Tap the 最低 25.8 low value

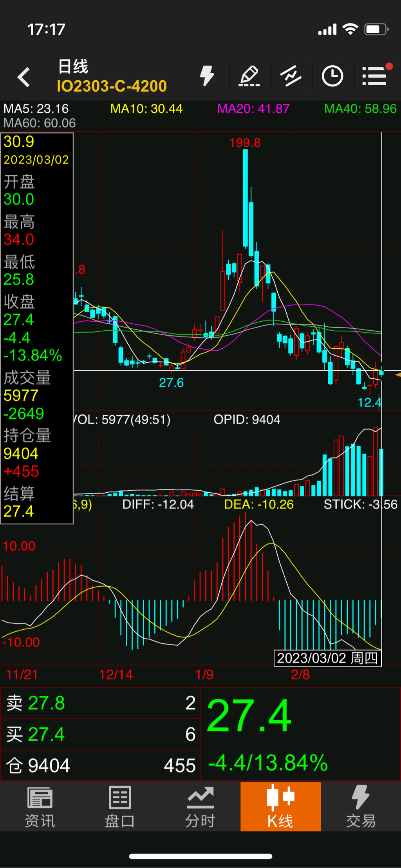point(19,279)
